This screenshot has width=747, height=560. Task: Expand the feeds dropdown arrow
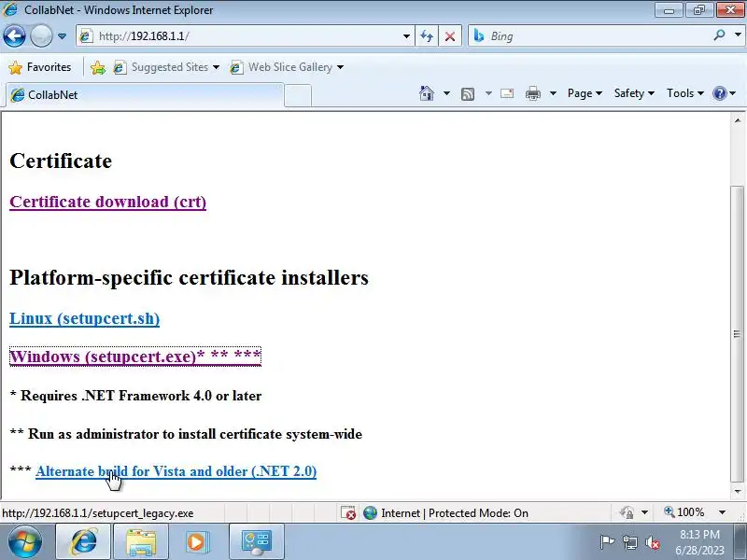pos(488,93)
